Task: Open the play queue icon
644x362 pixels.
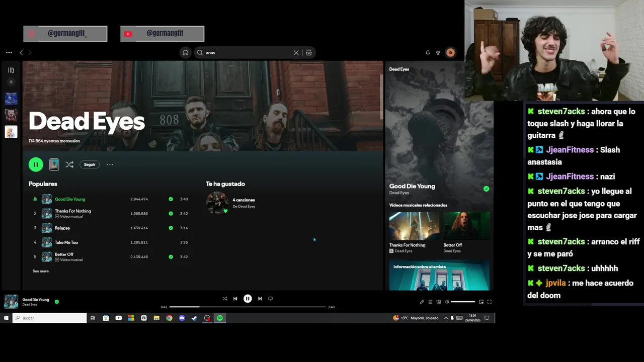Action: (x=430, y=302)
